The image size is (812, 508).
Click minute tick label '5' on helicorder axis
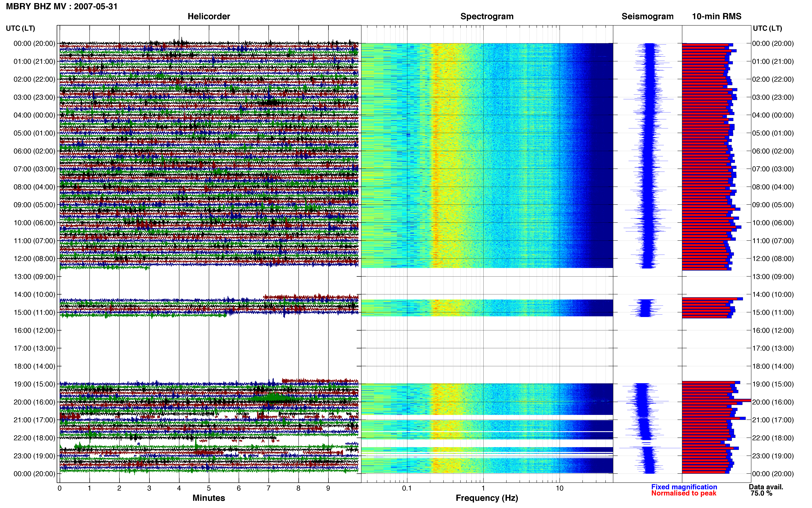209,488
